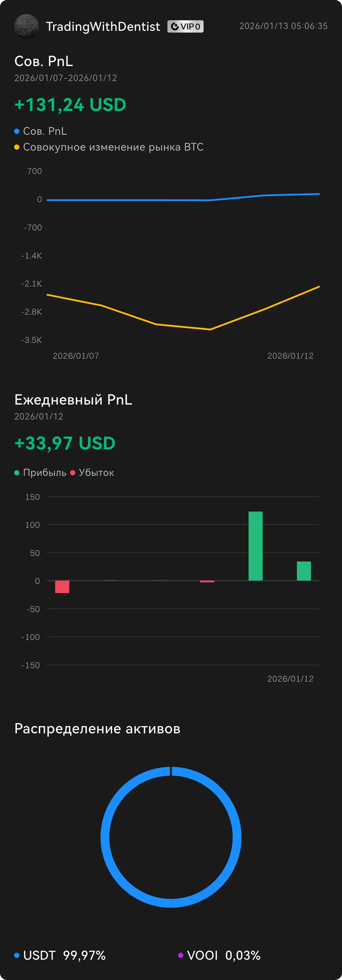The width and height of the screenshot is (342, 980).
Task: Open the 2026/01/07-2026/01/12 date range
Action: (66, 78)
